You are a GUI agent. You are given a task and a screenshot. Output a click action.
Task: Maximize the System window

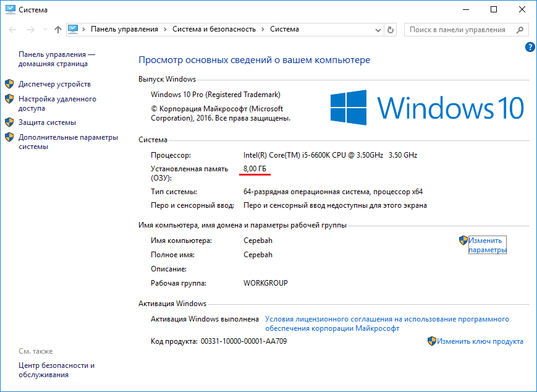click(494, 10)
